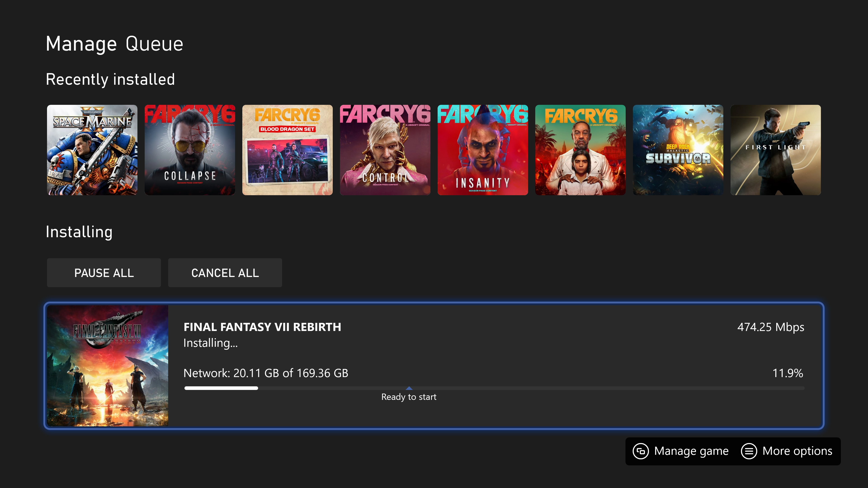
Task: Choose Far Cry 6 Control DLC tile
Action: point(385,150)
